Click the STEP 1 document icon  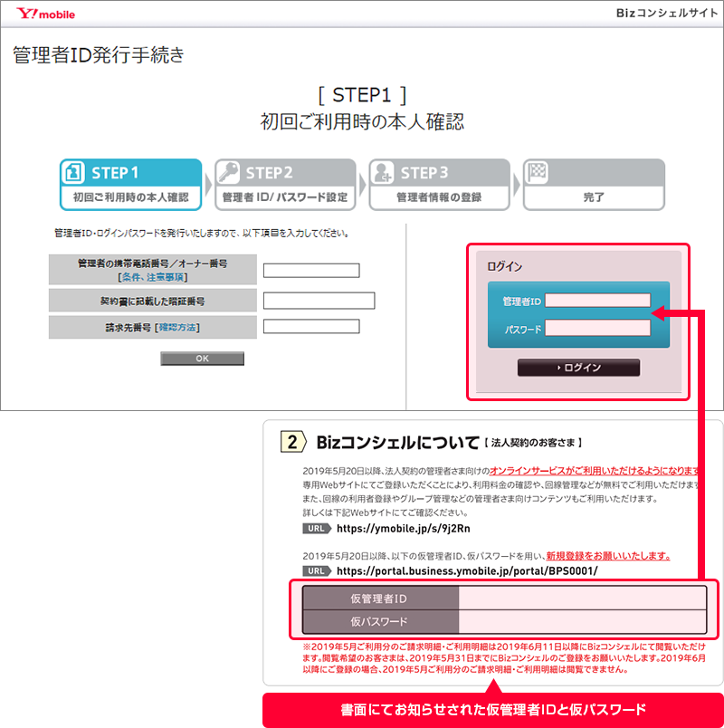click(x=75, y=173)
